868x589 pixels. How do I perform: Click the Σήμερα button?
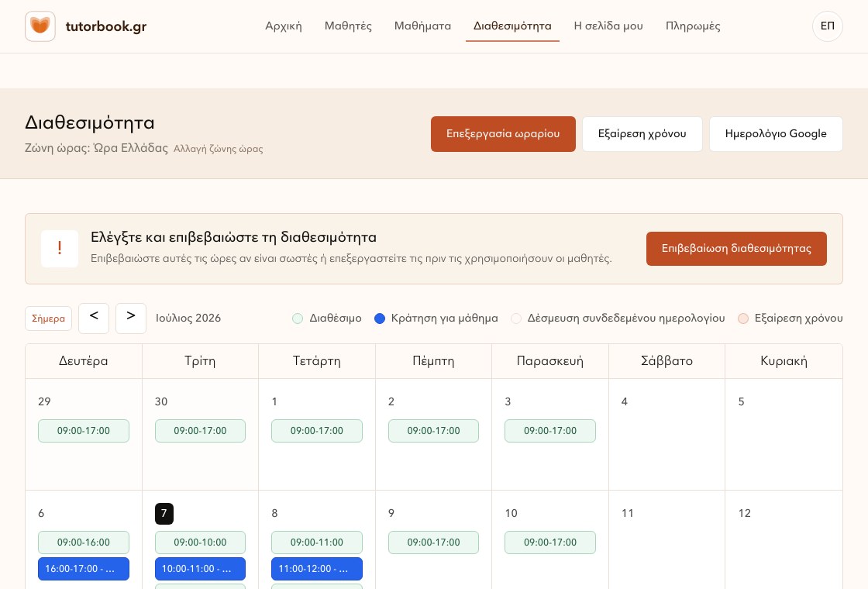48,319
